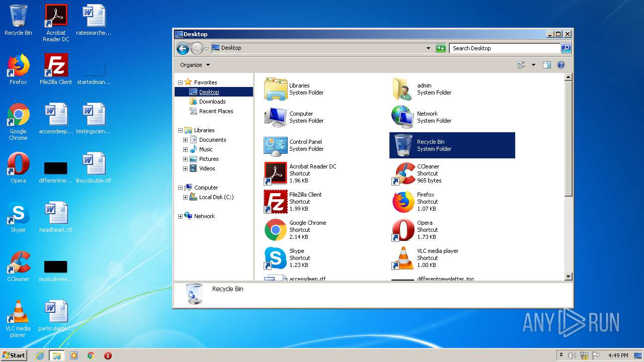This screenshot has width=644, height=362.
Task: Click the Search Desktop input field
Action: click(x=505, y=48)
